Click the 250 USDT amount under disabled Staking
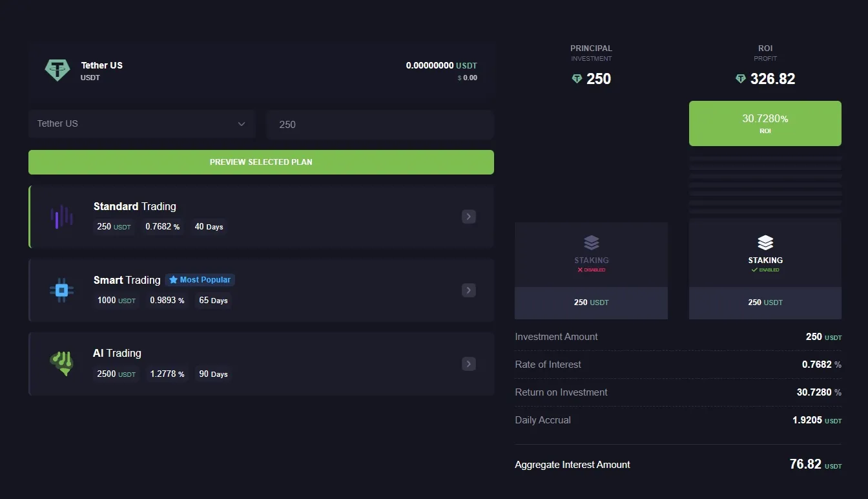Viewport: 868px width, 499px height. [x=592, y=303]
